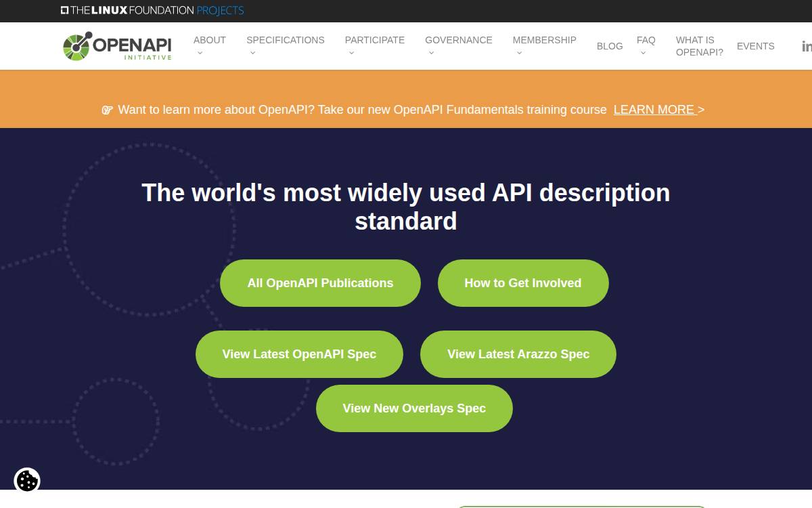The width and height of the screenshot is (812, 508).
Task: Go to the Events page
Action: (x=756, y=46)
